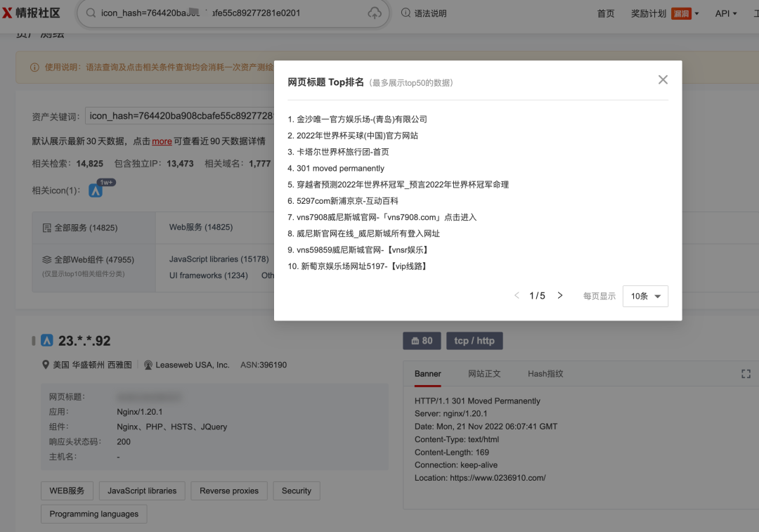Select Web服务 (14825) filter
Viewport: 759px width, 532px height.
[x=201, y=227]
